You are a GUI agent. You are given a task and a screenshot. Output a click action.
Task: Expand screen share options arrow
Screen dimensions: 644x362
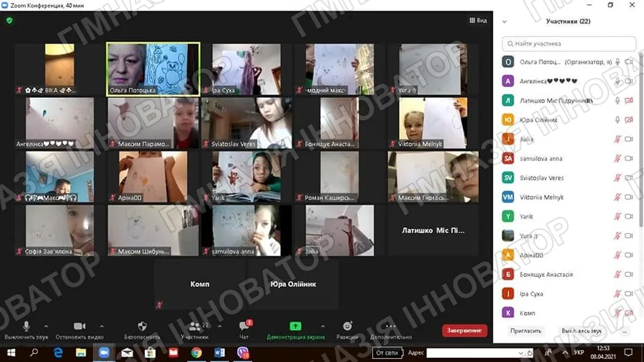coord(323,326)
